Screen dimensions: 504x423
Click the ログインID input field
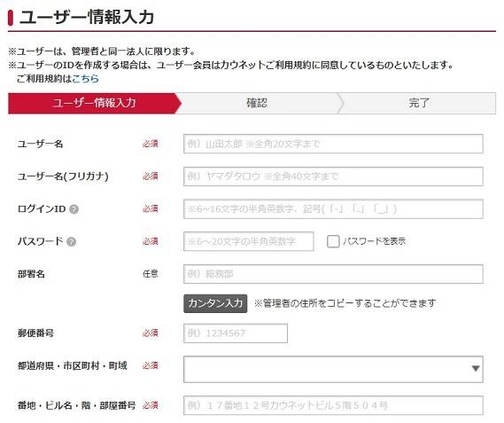click(333, 209)
